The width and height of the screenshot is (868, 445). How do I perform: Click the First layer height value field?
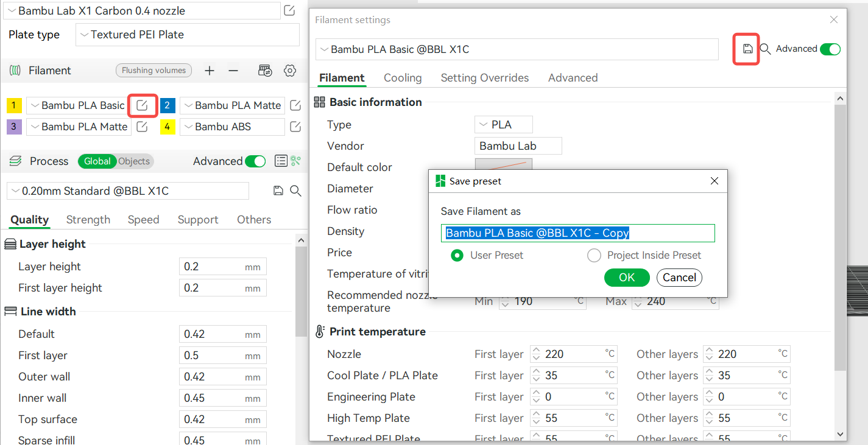click(x=222, y=288)
